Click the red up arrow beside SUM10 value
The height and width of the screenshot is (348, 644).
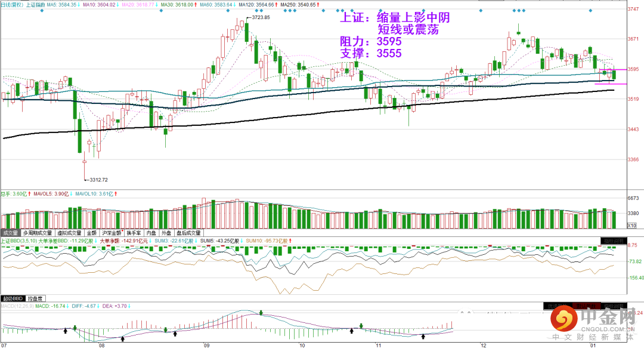coord(290,241)
